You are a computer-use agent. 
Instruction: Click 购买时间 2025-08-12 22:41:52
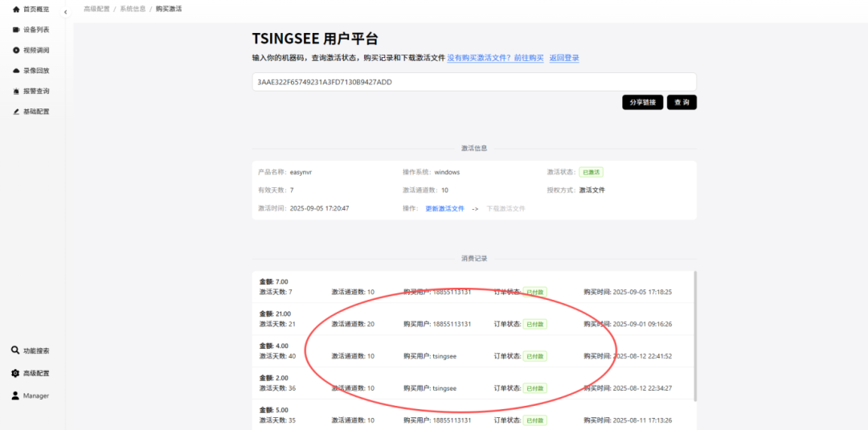628,356
